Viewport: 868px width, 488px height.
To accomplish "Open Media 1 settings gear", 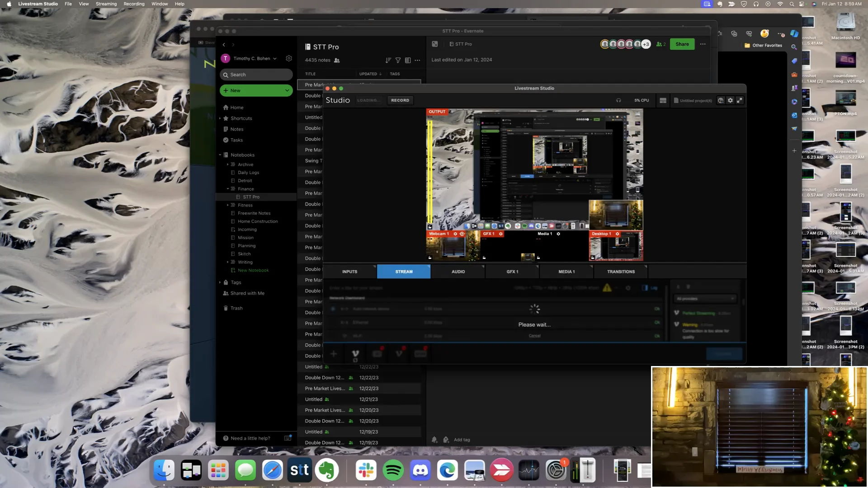I will point(558,234).
